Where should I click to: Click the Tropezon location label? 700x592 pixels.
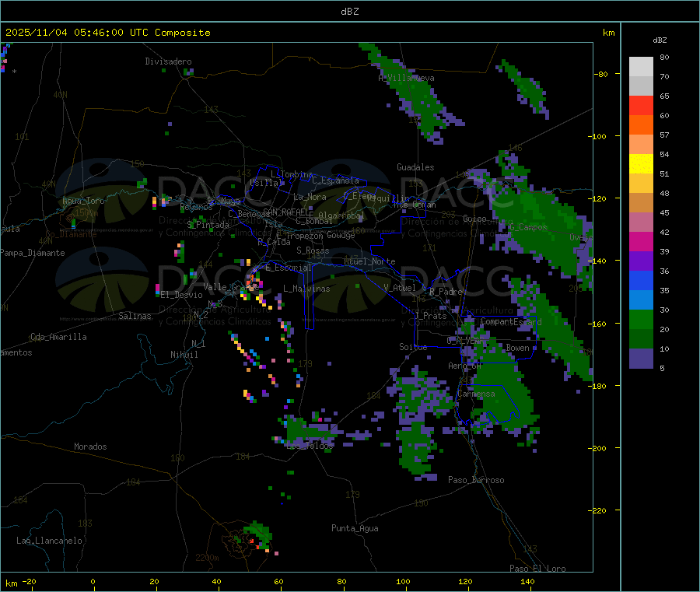(304, 236)
